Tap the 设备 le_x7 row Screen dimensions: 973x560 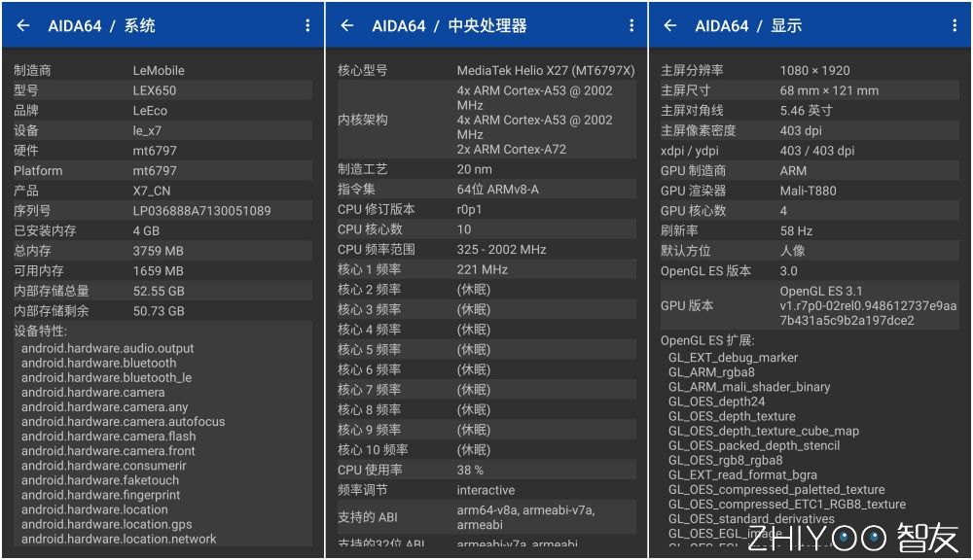[162, 130]
